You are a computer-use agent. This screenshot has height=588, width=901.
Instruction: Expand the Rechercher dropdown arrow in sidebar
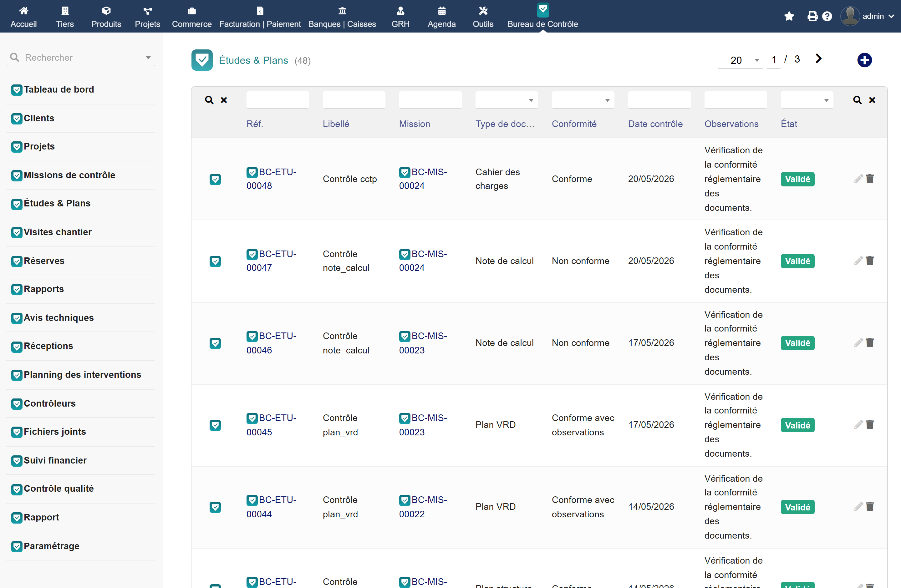coord(148,58)
